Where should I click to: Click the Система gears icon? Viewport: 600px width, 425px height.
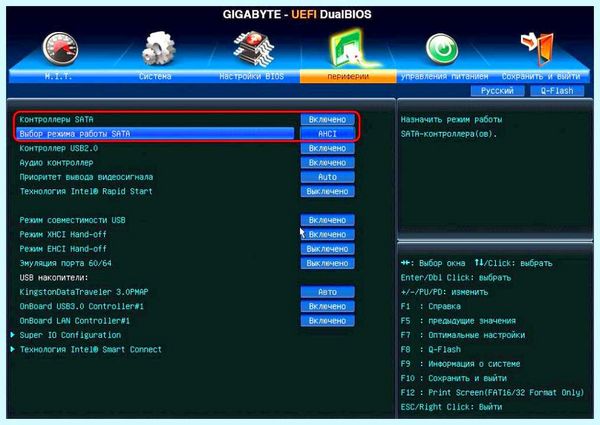[x=158, y=48]
